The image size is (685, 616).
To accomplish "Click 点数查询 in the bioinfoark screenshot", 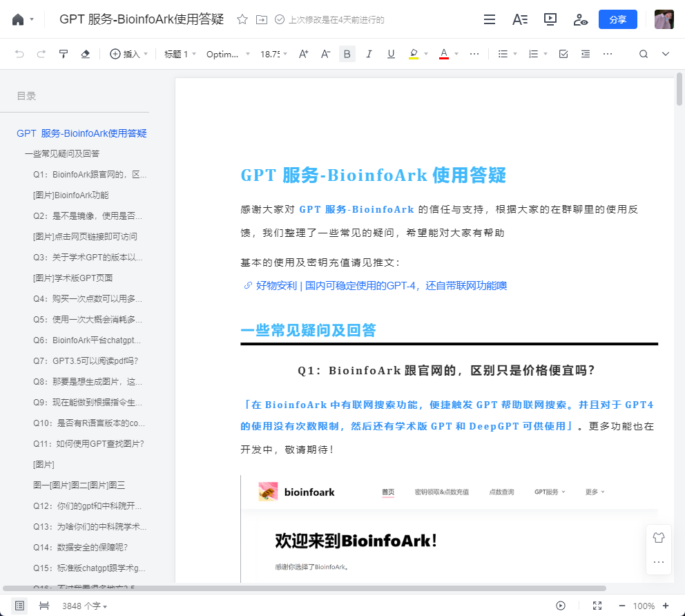I will 501,492.
